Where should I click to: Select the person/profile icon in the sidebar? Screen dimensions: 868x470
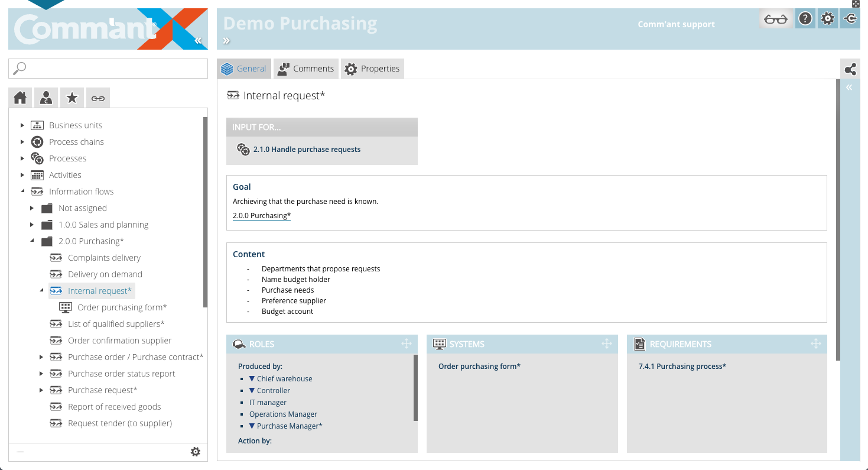click(x=45, y=97)
